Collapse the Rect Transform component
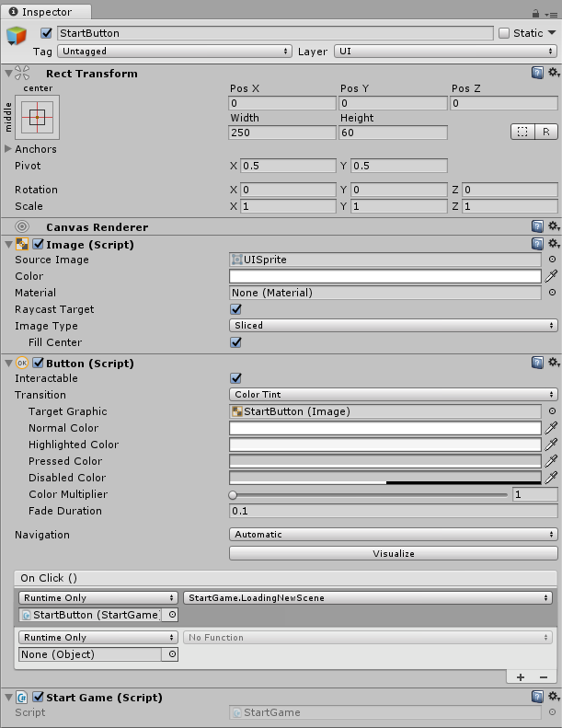Viewport: 562px width, 728px height. coord(8,74)
